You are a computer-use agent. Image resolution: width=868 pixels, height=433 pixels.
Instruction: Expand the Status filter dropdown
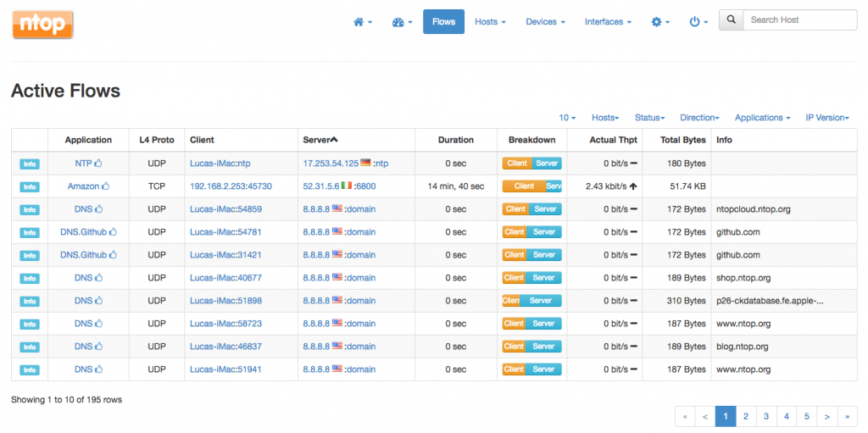click(649, 118)
